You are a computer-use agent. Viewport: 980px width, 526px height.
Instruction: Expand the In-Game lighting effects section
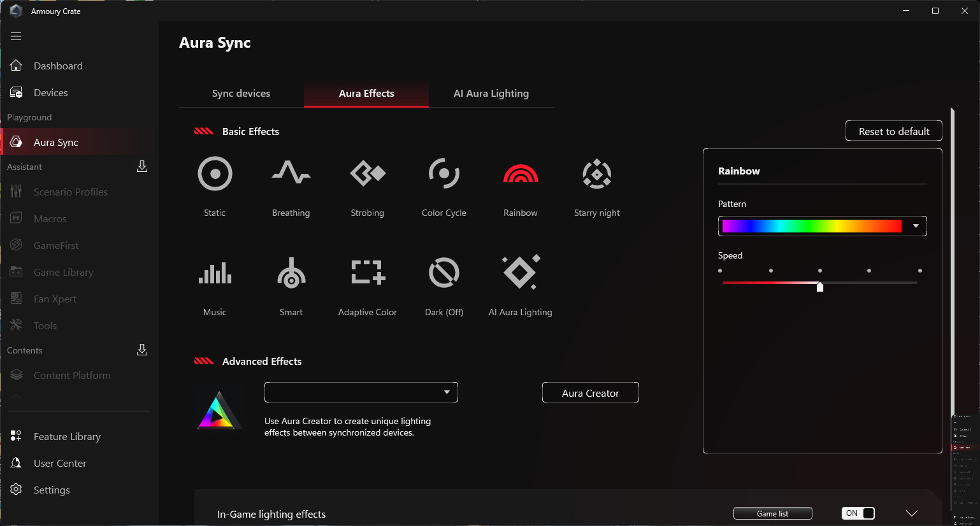(912, 513)
